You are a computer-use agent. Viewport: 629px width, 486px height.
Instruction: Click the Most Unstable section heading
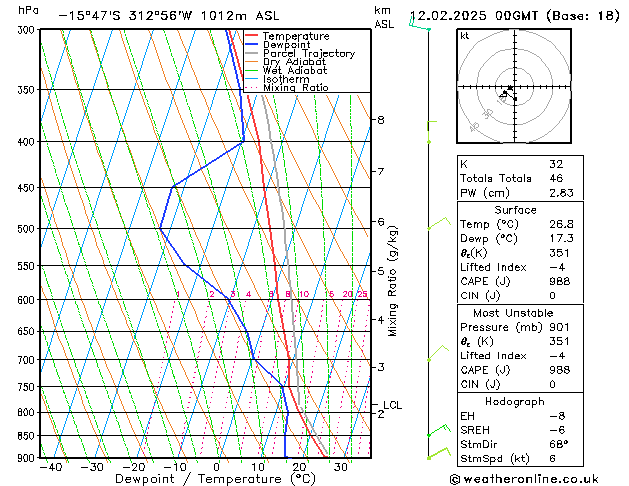click(514, 312)
